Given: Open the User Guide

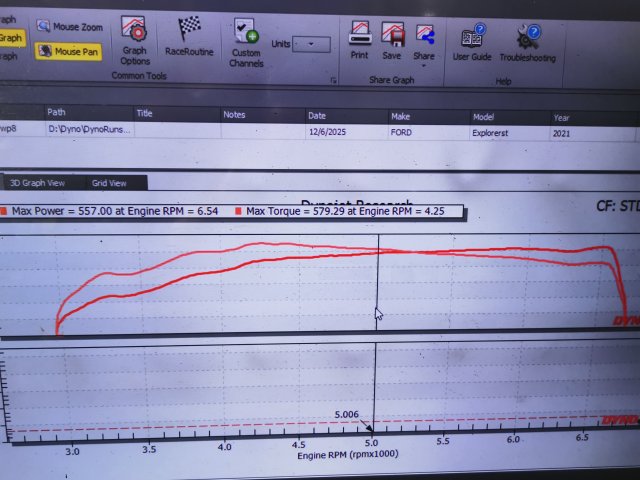Looking at the screenshot, I should coord(471,42).
